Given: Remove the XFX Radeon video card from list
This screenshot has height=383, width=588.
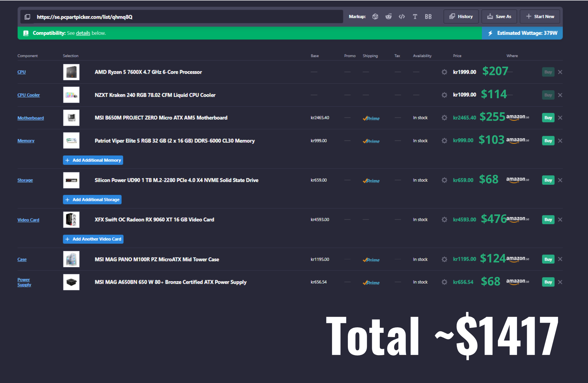Looking at the screenshot, I should 560,220.
